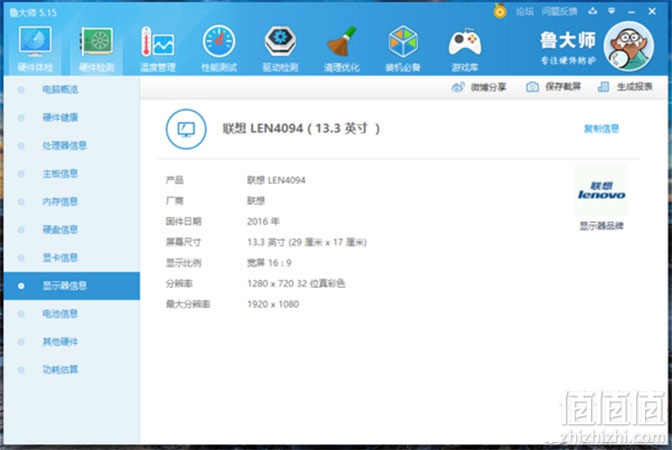Close the 鲁大师 window
This screenshot has width=672, height=450.
pyautogui.click(x=652, y=12)
